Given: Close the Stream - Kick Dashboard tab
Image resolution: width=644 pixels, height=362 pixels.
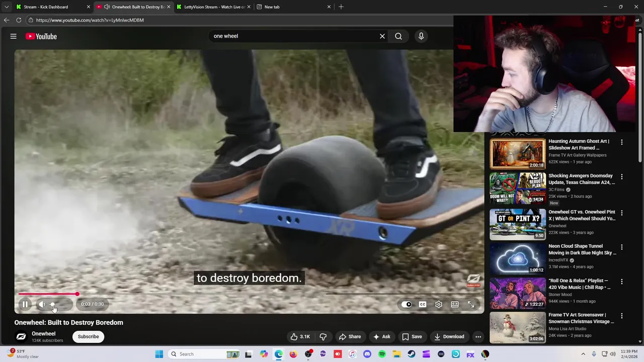Looking at the screenshot, I should [89, 7].
